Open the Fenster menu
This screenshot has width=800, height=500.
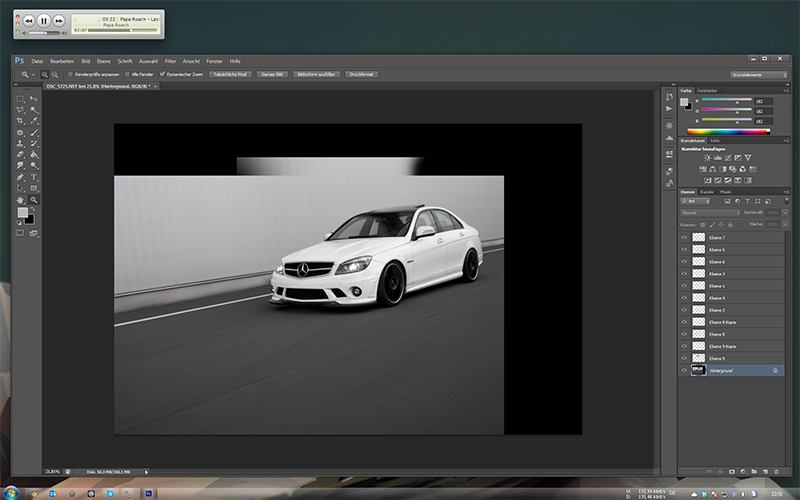tap(214, 61)
